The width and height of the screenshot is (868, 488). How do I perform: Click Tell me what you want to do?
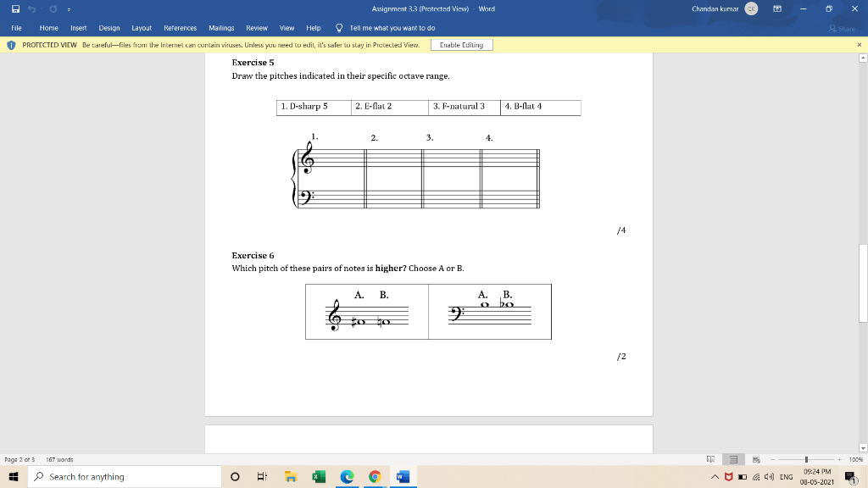pyautogui.click(x=392, y=28)
